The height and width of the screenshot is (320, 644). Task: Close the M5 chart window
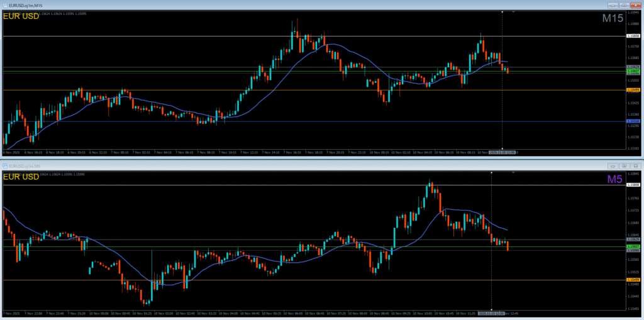tap(635, 166)
